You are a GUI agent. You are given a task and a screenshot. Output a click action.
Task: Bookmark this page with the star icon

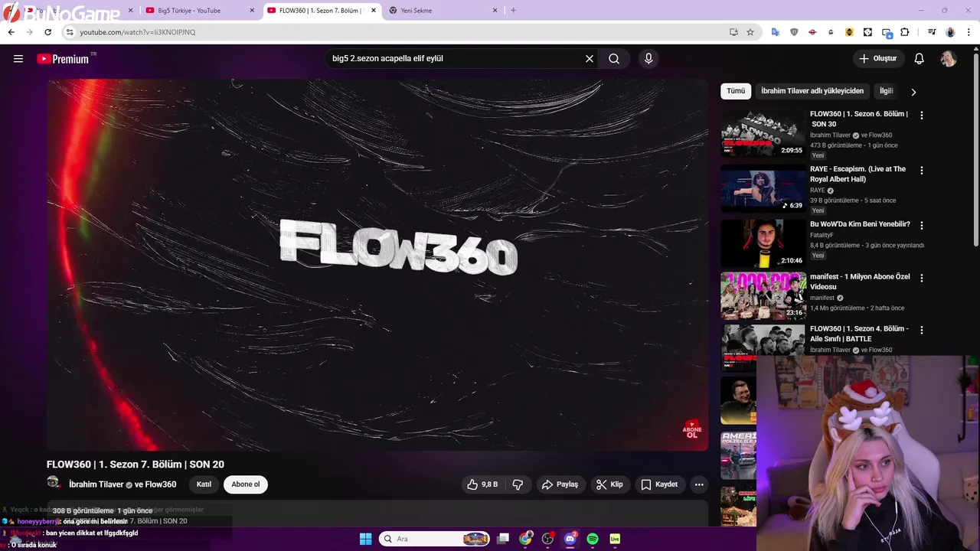(750, 32)
